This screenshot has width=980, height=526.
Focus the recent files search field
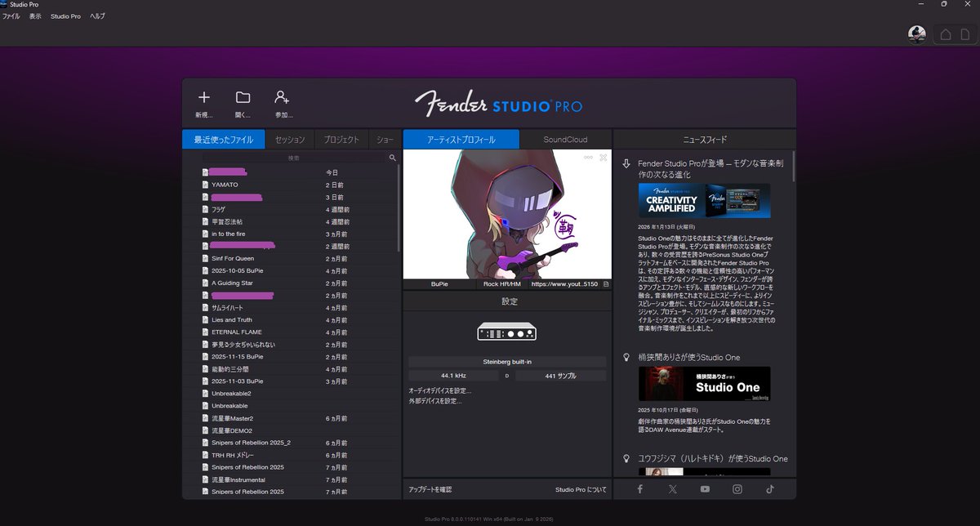click(x=294, y=158)
